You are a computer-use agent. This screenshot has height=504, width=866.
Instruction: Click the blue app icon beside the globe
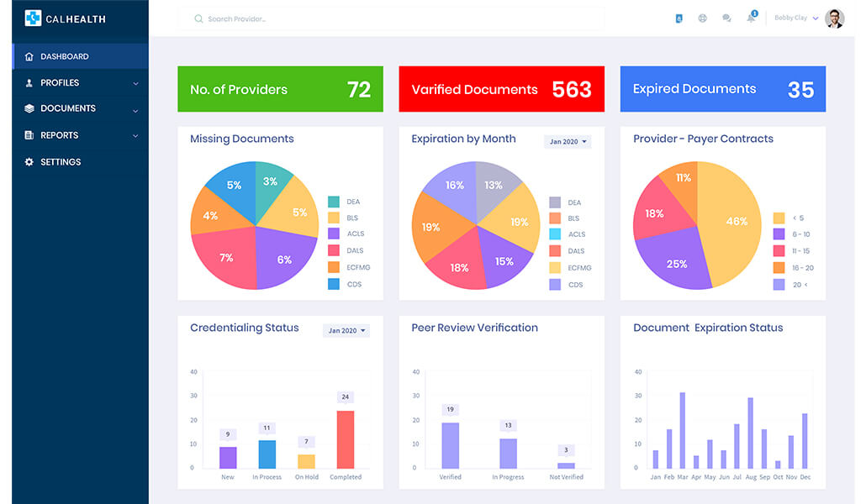coord(679,18)
